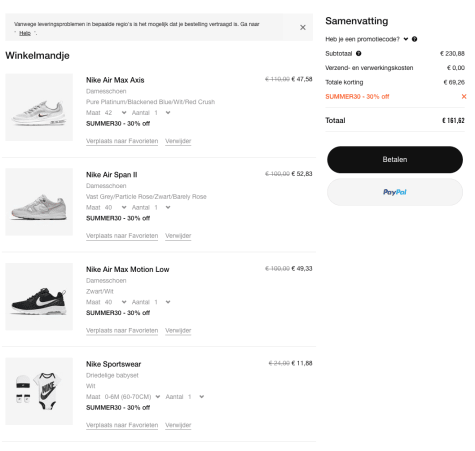This screenshot has width=475, height=451.
Task: Remove the SUMMER30 promo code
Action: [464, 96]
